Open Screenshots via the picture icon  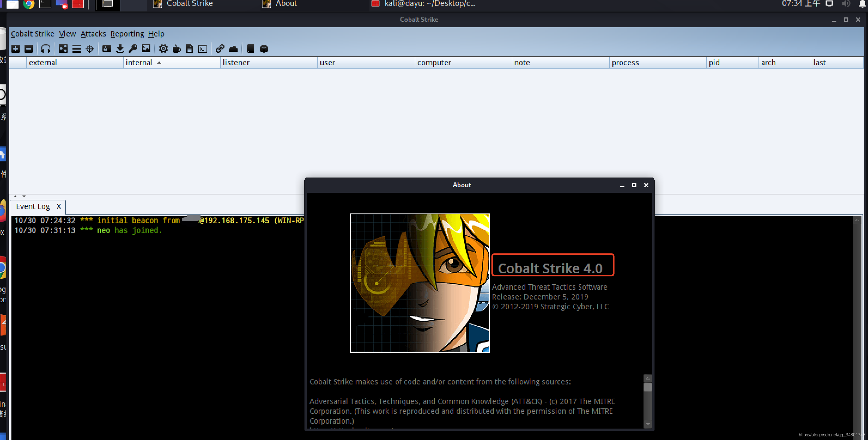[x=146, y=49]
